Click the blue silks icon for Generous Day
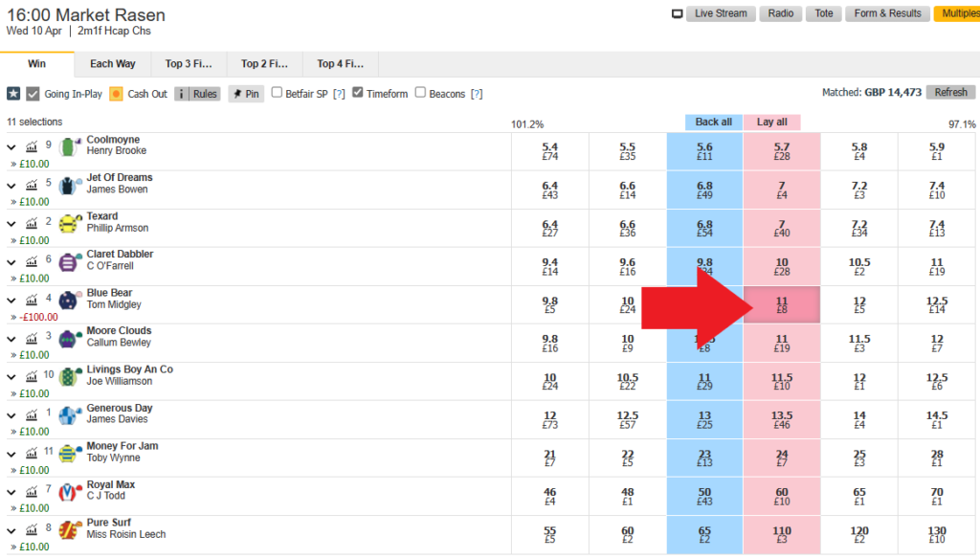 [x=69, y=415]
